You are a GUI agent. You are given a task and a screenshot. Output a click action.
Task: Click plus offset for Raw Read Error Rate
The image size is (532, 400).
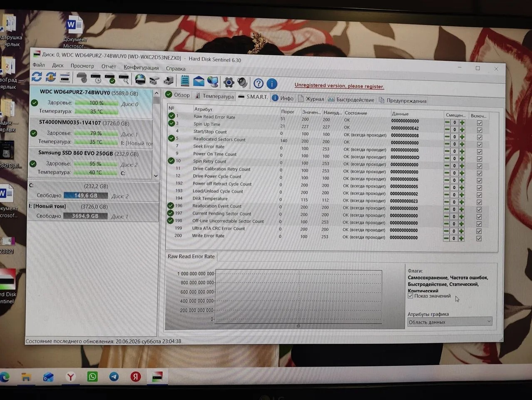click(x=462, y=122)
